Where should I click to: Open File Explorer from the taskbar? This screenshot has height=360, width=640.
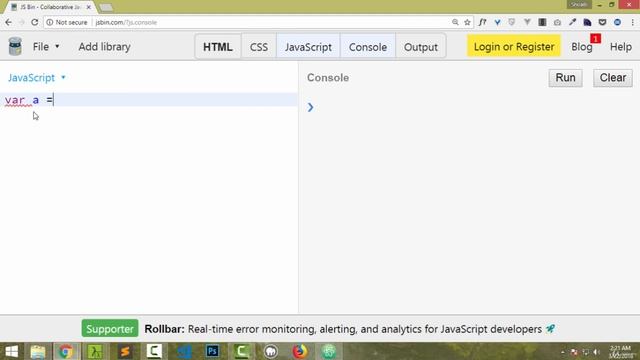coord(38,351)
